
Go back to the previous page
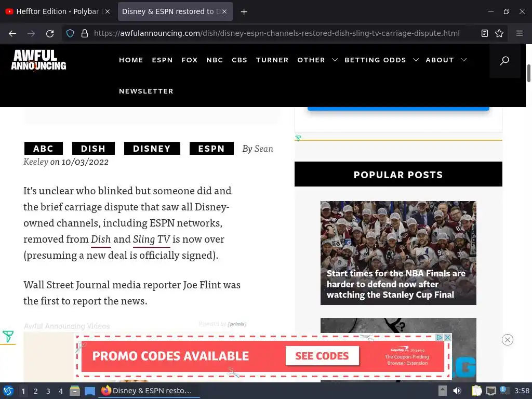pyautogui.click(x=12, y=33)
